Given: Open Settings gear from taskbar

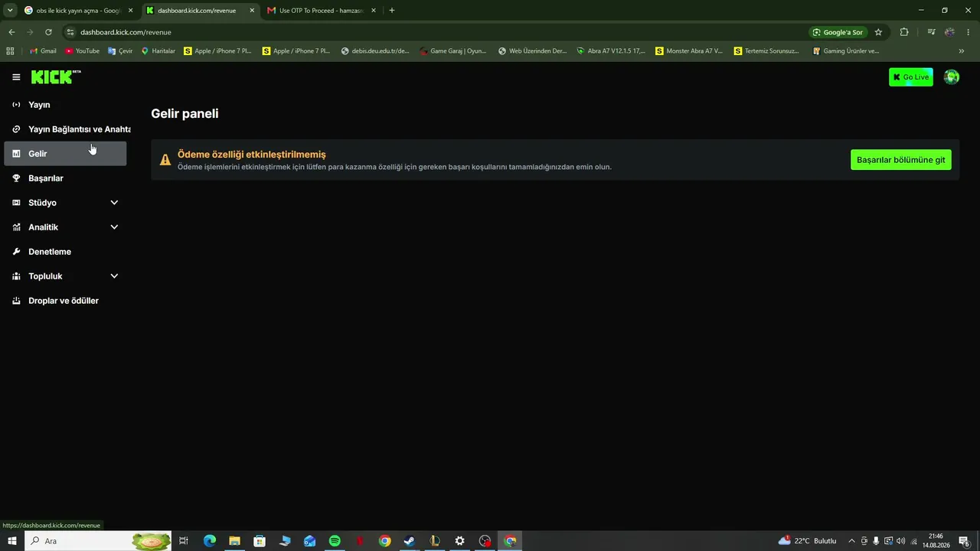Looking at the screenshot, I should [x=459, y=541].
